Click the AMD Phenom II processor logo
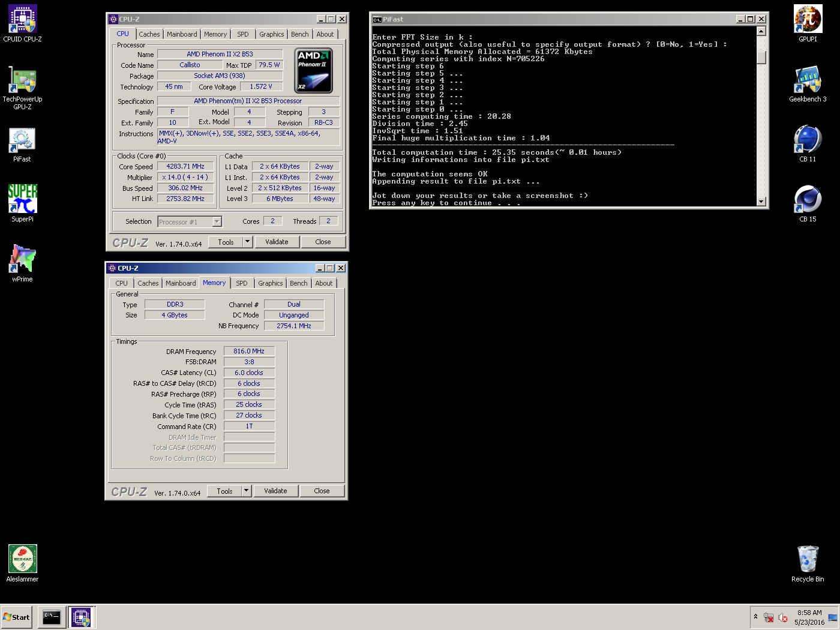Viewport: 840px width, 630px height. click(x=314, y=71)
